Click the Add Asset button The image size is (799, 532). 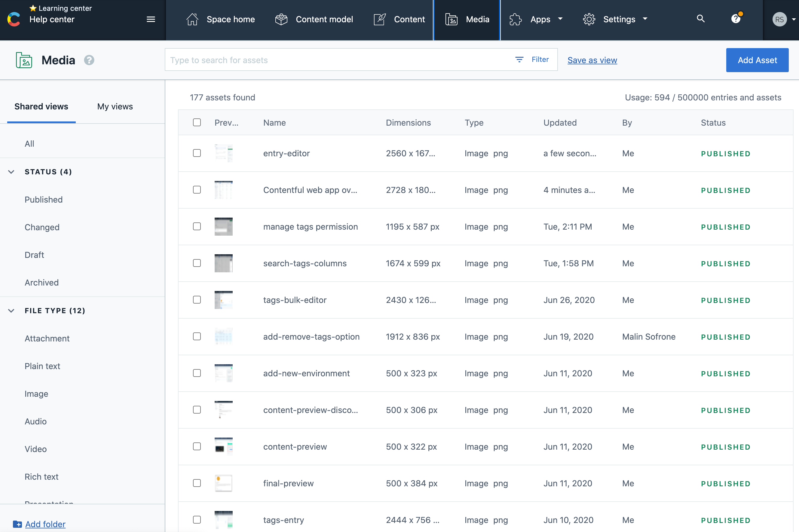757,60
